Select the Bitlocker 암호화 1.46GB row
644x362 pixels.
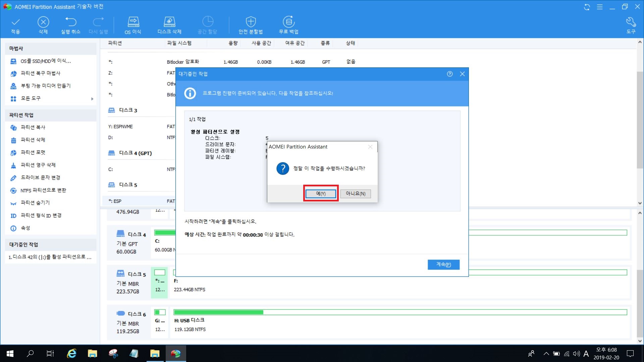[231, 62]
